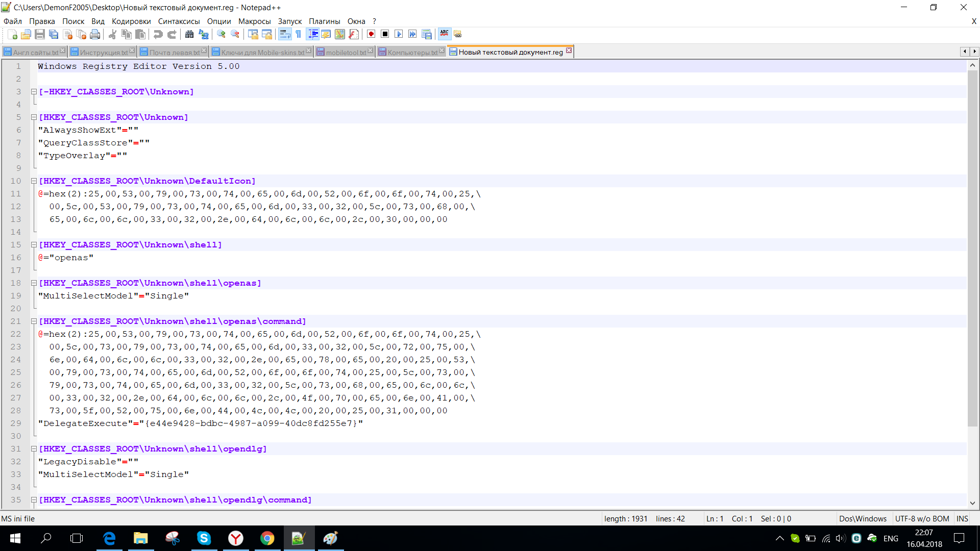Open Skype from the taskbar

(x=204, y=538)
